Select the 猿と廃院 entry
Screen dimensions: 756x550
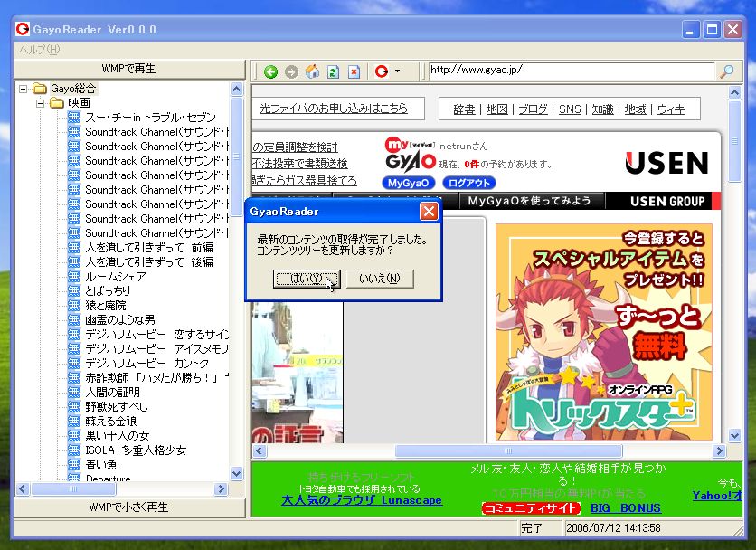[x=106, y=306]
